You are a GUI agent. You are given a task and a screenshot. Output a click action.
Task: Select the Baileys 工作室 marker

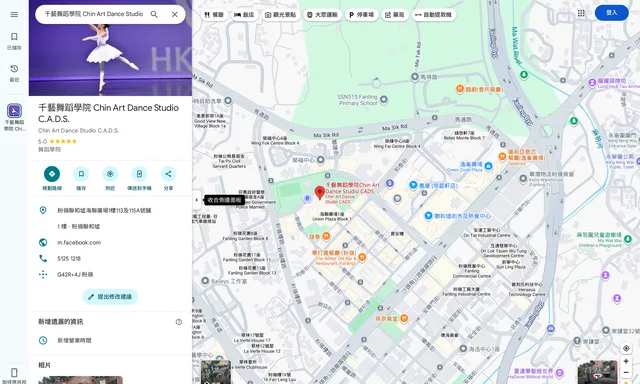[205, 281]
